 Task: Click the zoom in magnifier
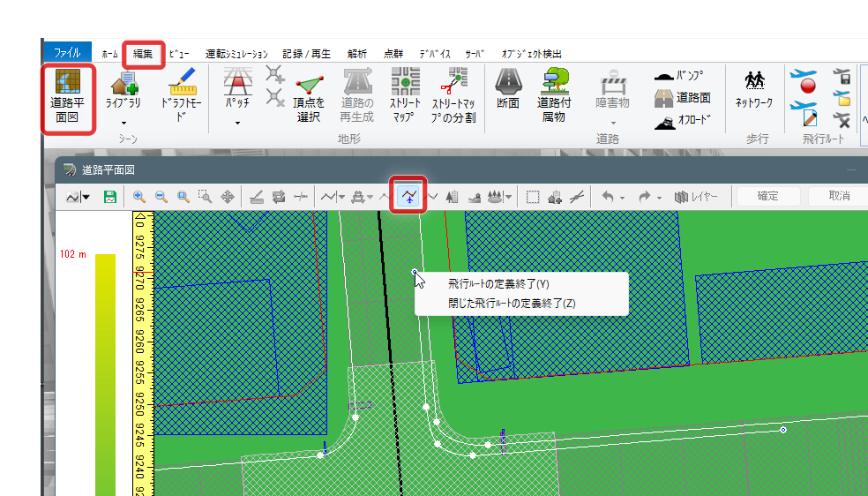(x=139, y=197)
